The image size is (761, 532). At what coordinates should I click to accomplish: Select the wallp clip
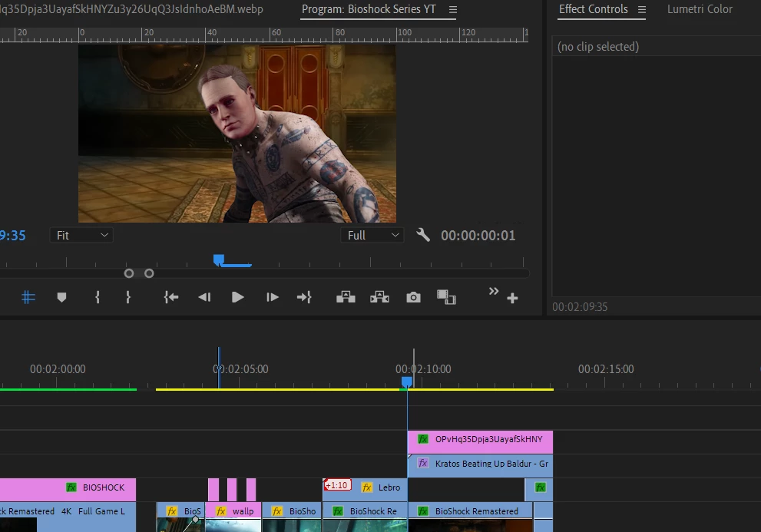233,517
